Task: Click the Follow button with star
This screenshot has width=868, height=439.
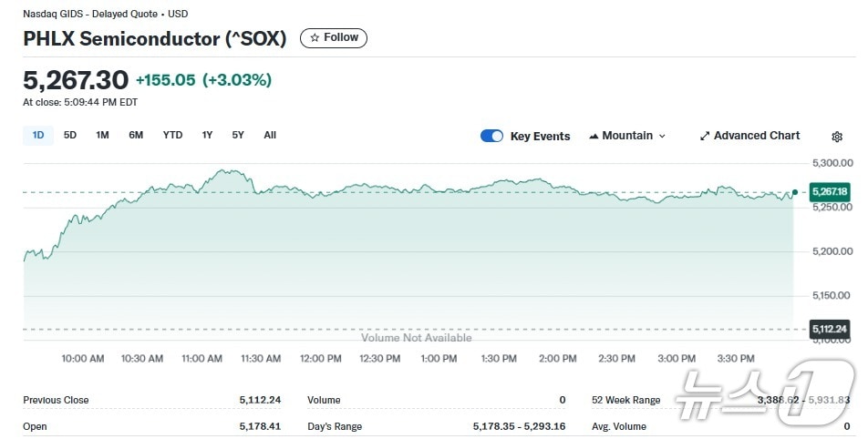Action: (x=334, y=37)
